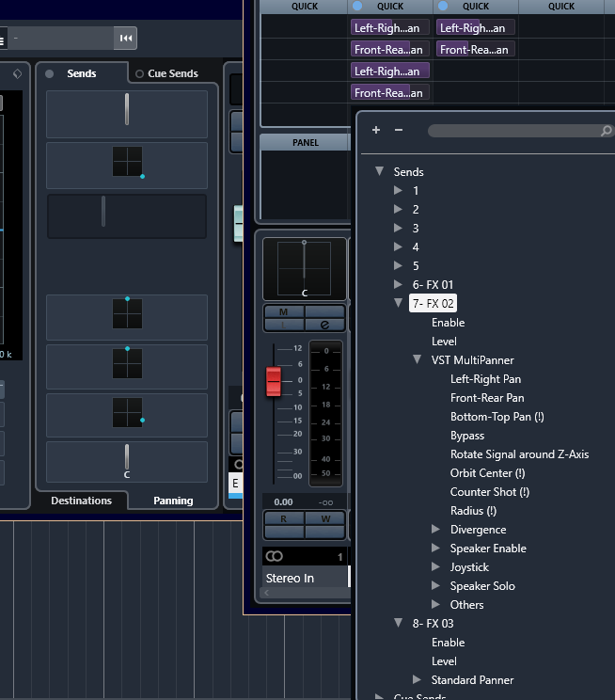Image resolution: width=615 pixels, height=700 pixels.
Task: Select Orbit Center (!) parameter
Action: pyautogui.click(x=488, y=473)
